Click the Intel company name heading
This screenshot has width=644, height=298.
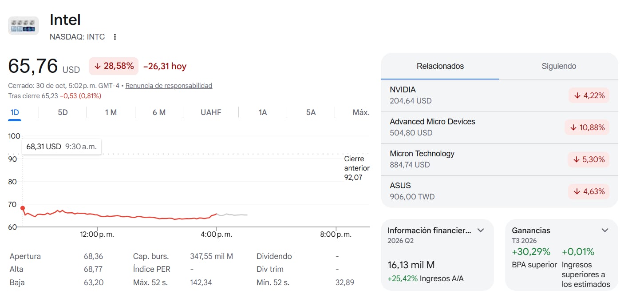coord(65,20)
